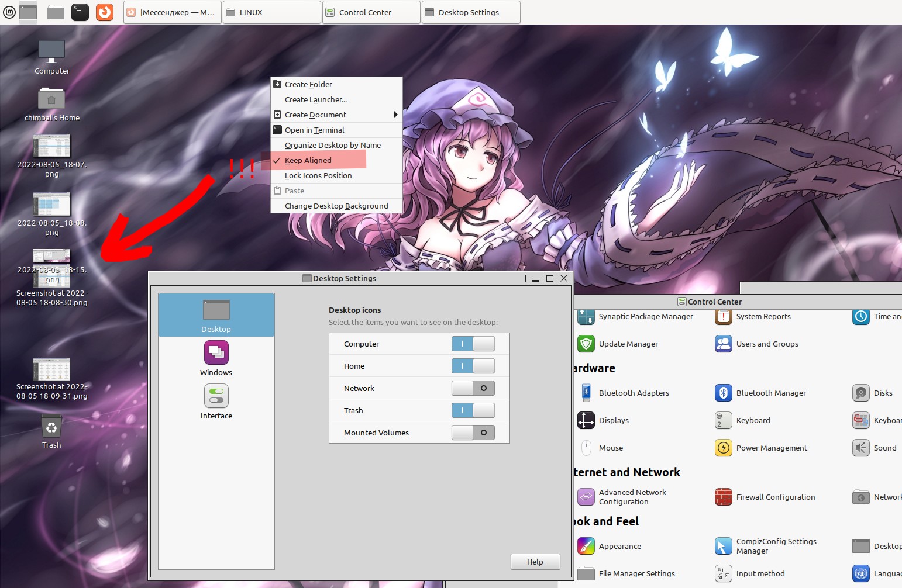Viewport: 902px width, 588px height.
Task: Open the Desktop item in Control Center
Action: (x=877, y=546)
